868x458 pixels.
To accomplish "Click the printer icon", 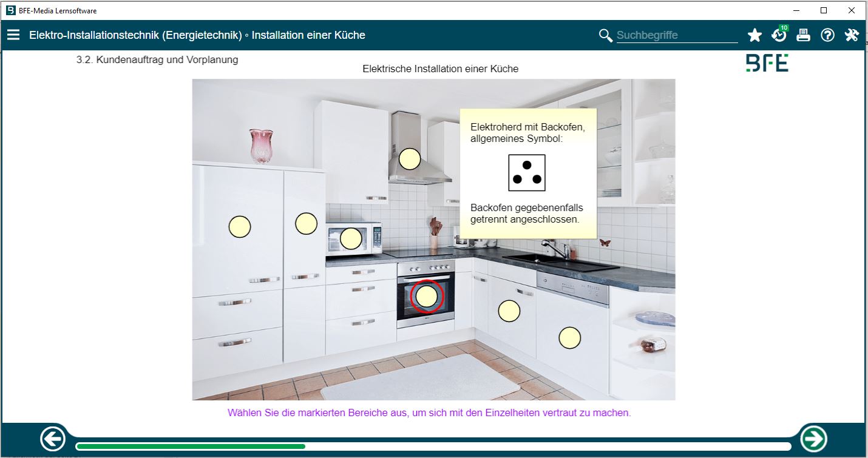I will tap(803, 35).
